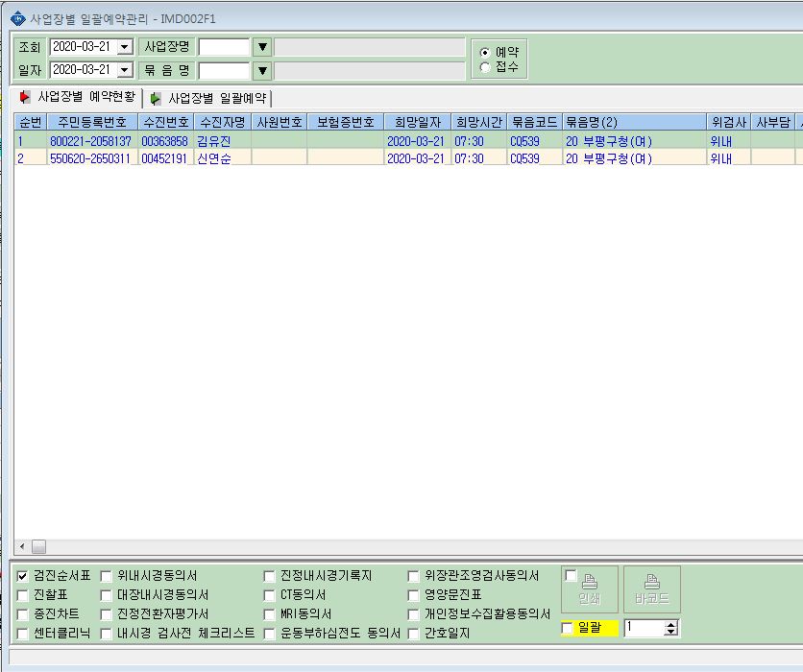Open the 묶음명 lookup arrow button

point(262,70)
